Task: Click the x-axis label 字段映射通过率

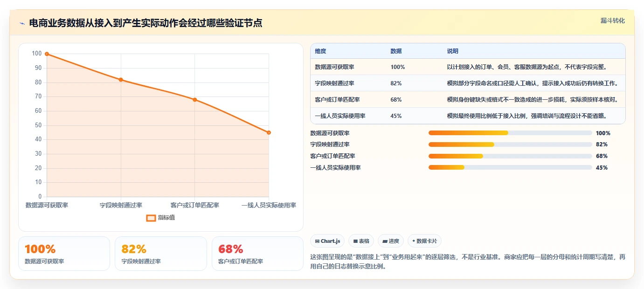Action: coord(121,205)
